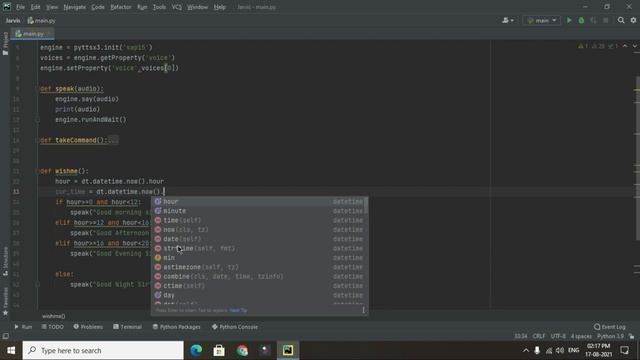
Task: Open the Edit menu
Action: click(x=36, y=7)
